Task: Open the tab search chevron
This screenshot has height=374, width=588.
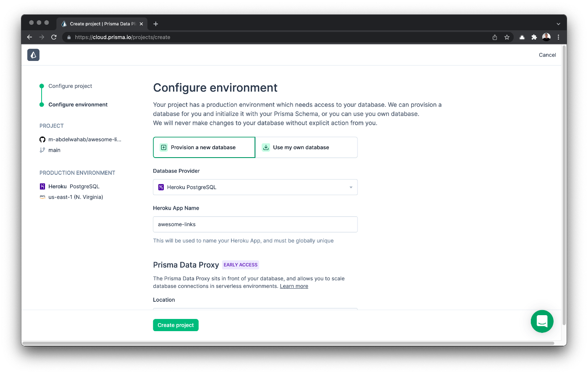Action: pos(558,24)
